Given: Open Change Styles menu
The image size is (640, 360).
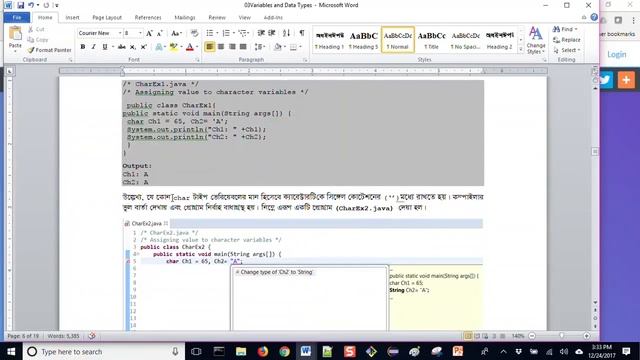Looking at the screenshot, I should click(536, 40).
